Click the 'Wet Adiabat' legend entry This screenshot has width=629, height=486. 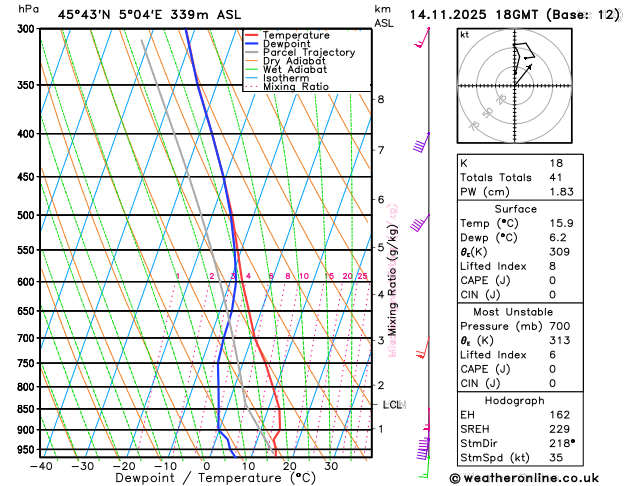coord(286,69)
